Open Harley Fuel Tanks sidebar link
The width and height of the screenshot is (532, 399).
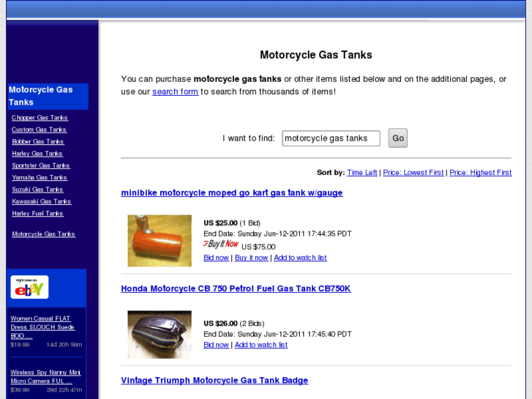coord(37,214)
